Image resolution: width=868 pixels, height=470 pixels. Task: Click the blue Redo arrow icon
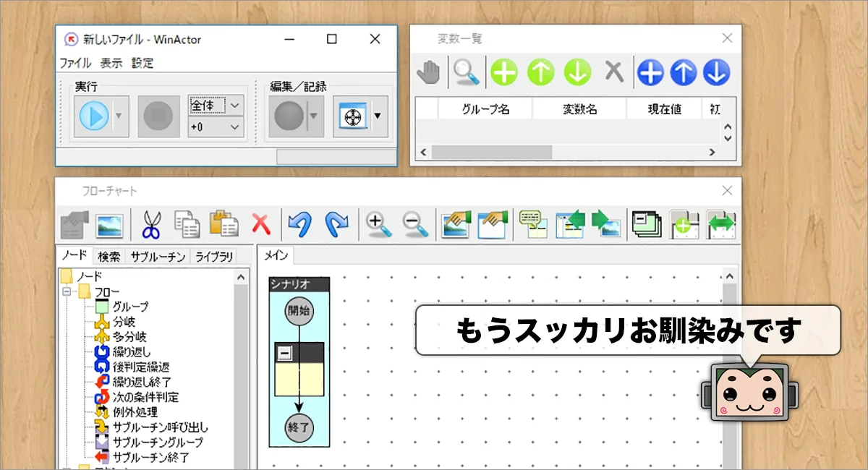tap(336, 224)
